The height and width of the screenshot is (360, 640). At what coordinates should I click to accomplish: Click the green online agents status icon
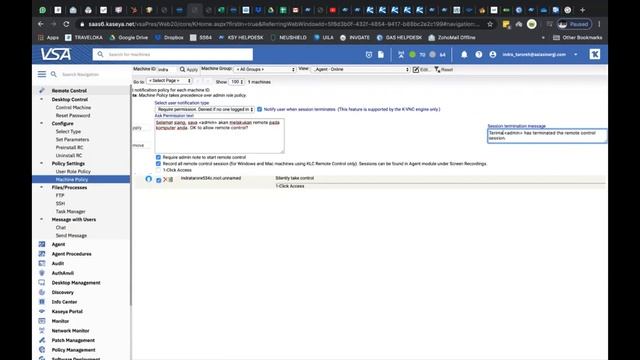click(x=413, y=54)
